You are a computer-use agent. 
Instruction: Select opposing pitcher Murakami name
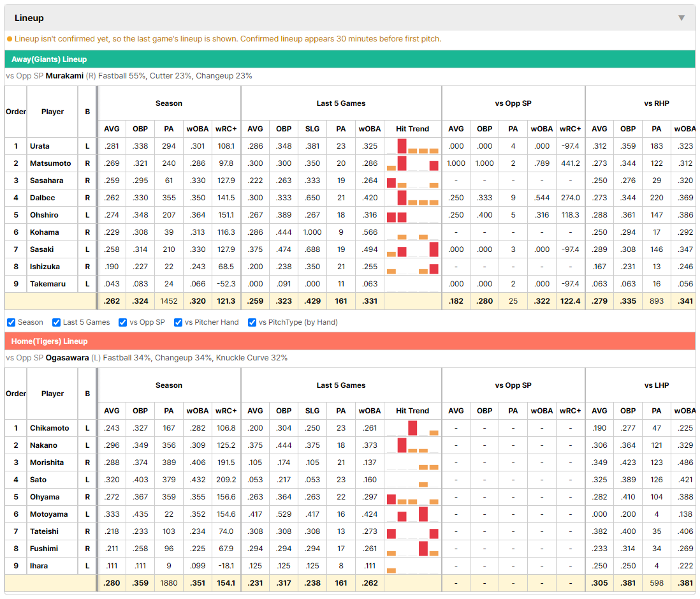(x=64, y=76)
